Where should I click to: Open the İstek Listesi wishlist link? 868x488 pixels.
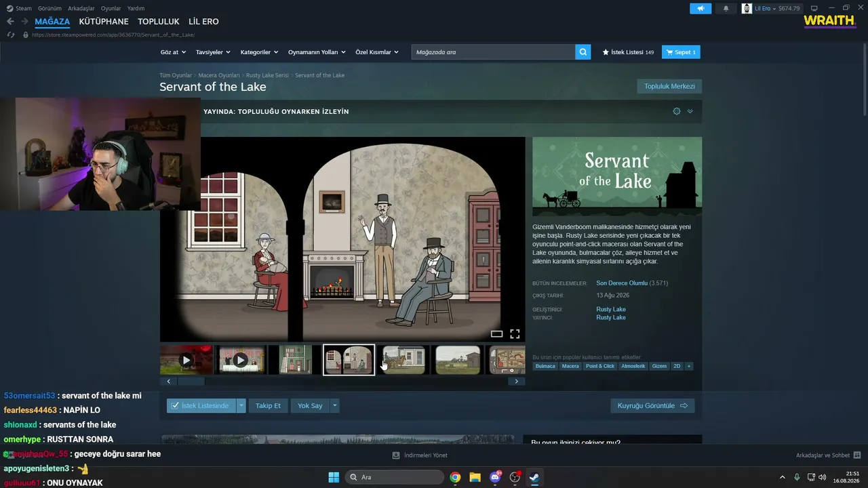click(628, 52)
